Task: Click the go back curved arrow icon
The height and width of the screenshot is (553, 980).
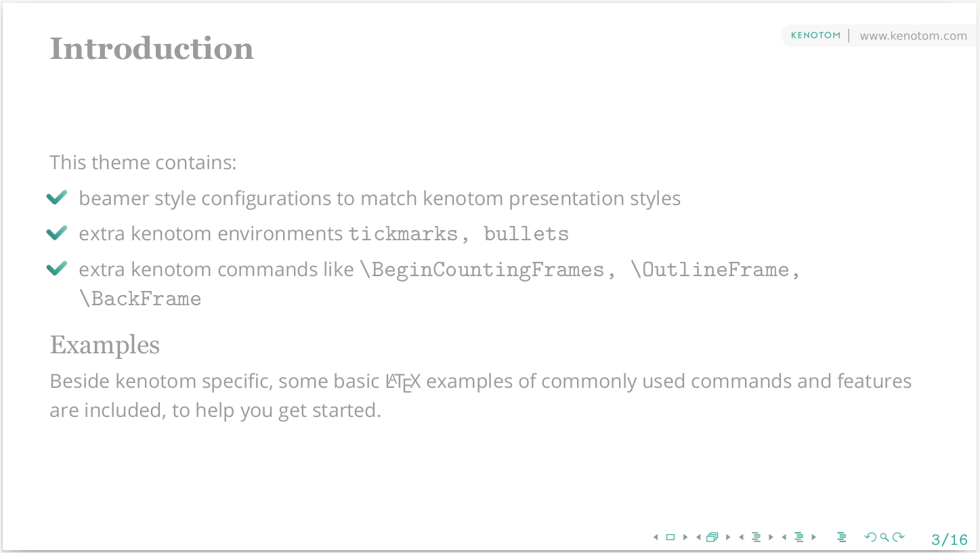Action: [x=870, y=537]
